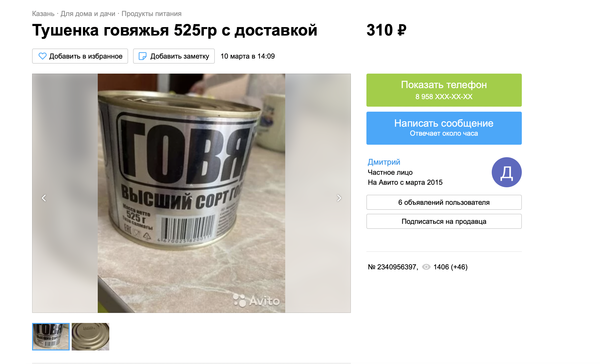600x364 pixels.
Task: Click Написать сообщение to message seller
Action: (444, 128)
